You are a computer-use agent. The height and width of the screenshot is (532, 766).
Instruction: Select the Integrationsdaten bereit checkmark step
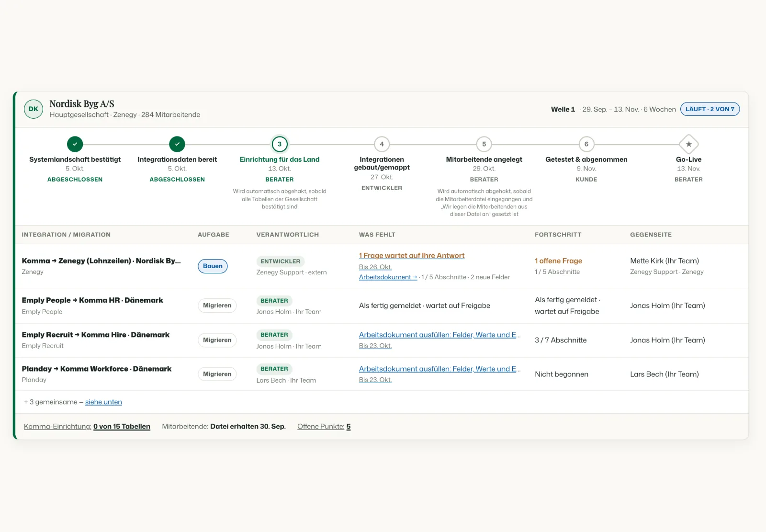(x=177, y=144)
